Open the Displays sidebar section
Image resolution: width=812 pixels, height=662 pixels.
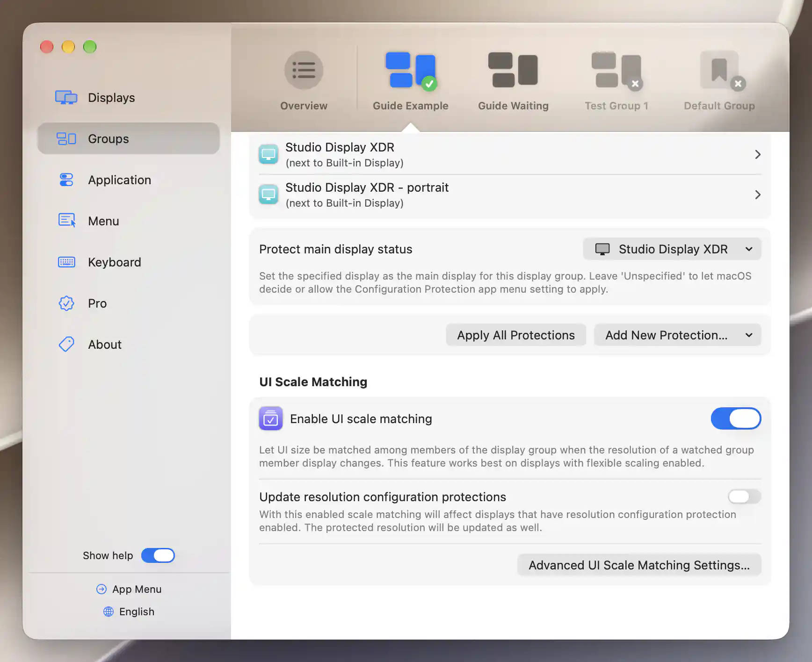click(129, 98)
